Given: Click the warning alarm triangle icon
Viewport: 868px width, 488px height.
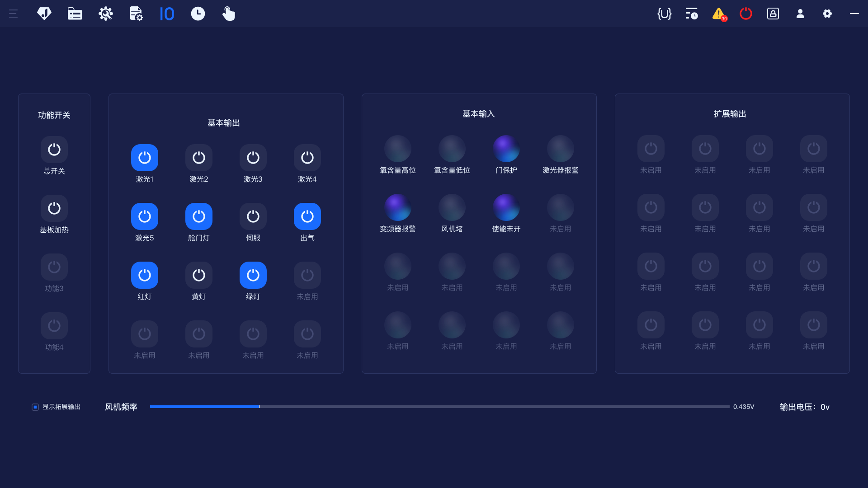Looking at the screenshot, I should point(718,14).
